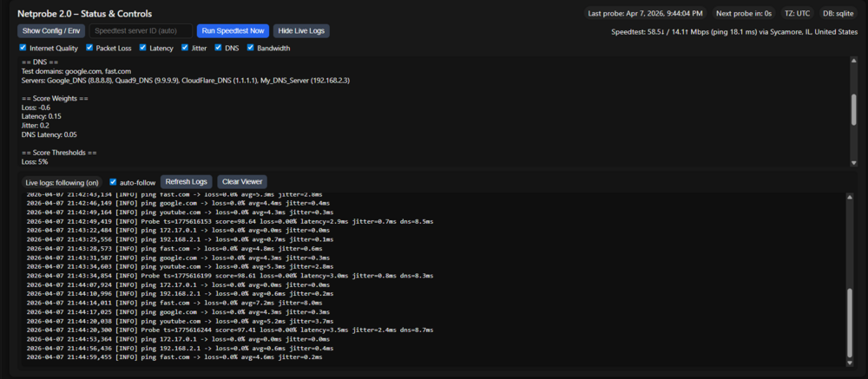This screenshot has height=379, width=868.
Task: Click the config panel scrollbar thumb
Action: coord(853,109)
